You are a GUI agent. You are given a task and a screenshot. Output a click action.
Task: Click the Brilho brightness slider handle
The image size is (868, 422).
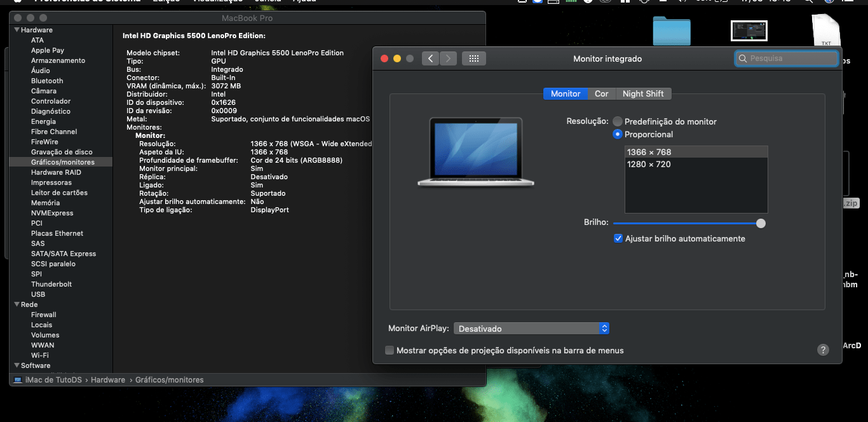761,223
